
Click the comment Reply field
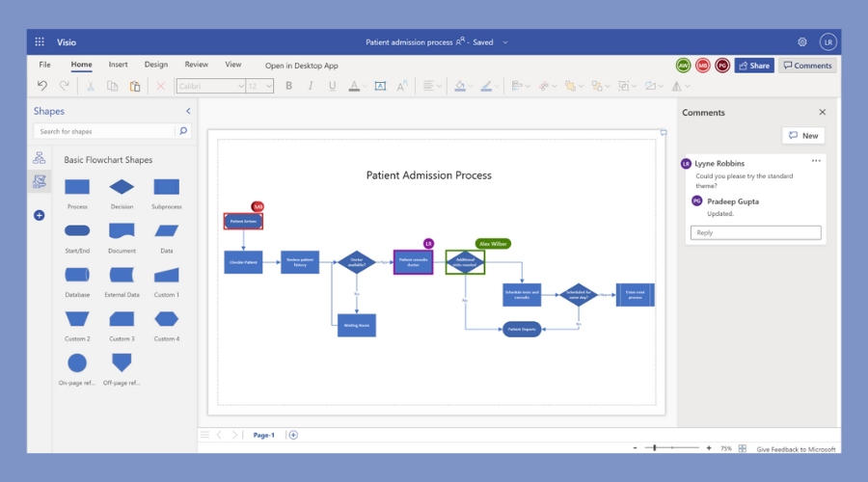[x=755, y=232]
